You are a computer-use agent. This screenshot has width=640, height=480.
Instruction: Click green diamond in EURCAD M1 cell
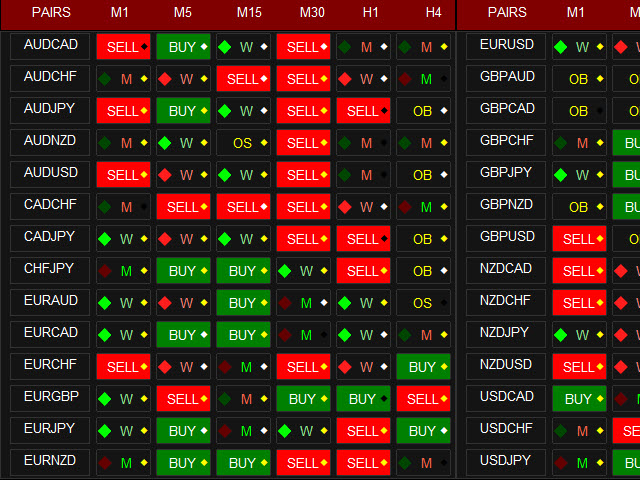[x=104, y=335]
